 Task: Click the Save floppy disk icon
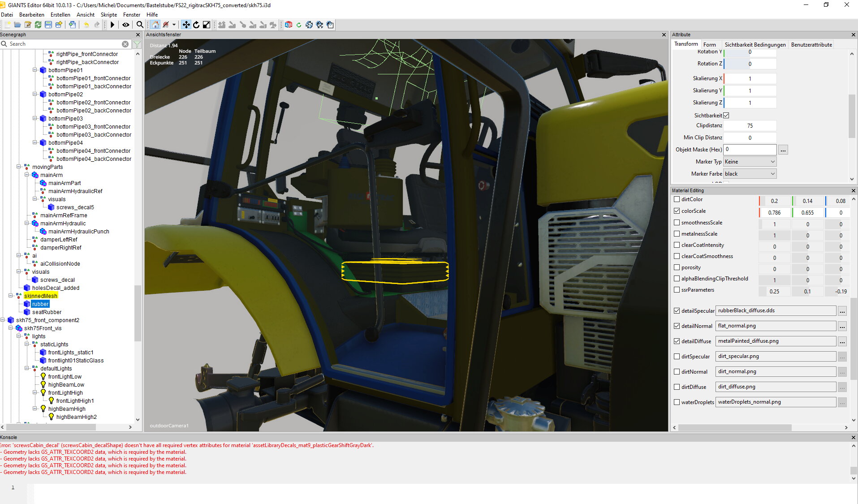point(48,25)
